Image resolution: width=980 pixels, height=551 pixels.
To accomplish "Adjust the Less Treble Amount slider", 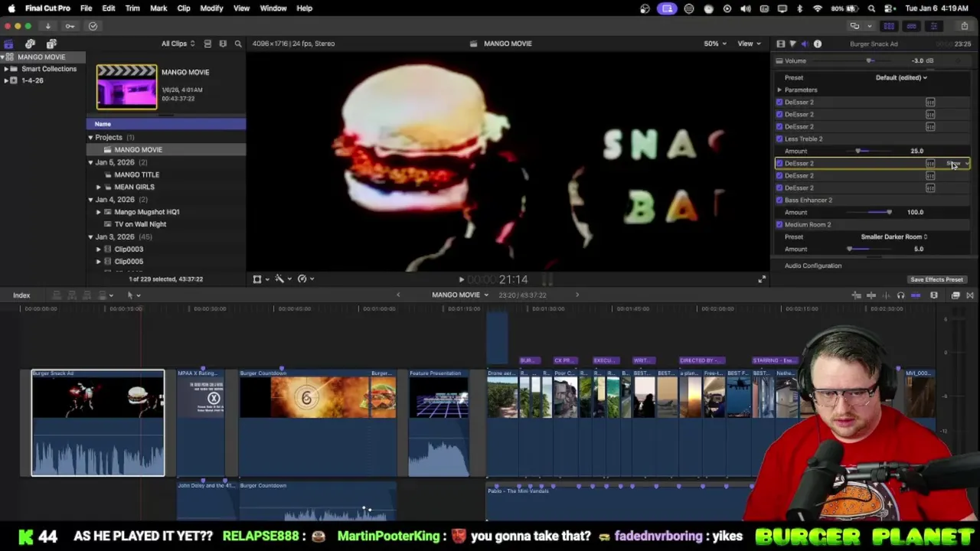I will pyautogui.click(x=858, y=151).
